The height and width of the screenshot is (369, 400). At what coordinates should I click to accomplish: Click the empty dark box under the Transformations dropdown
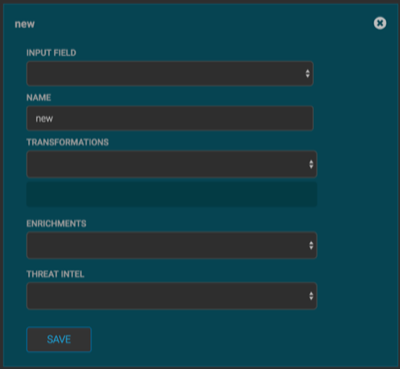point(172,194)
